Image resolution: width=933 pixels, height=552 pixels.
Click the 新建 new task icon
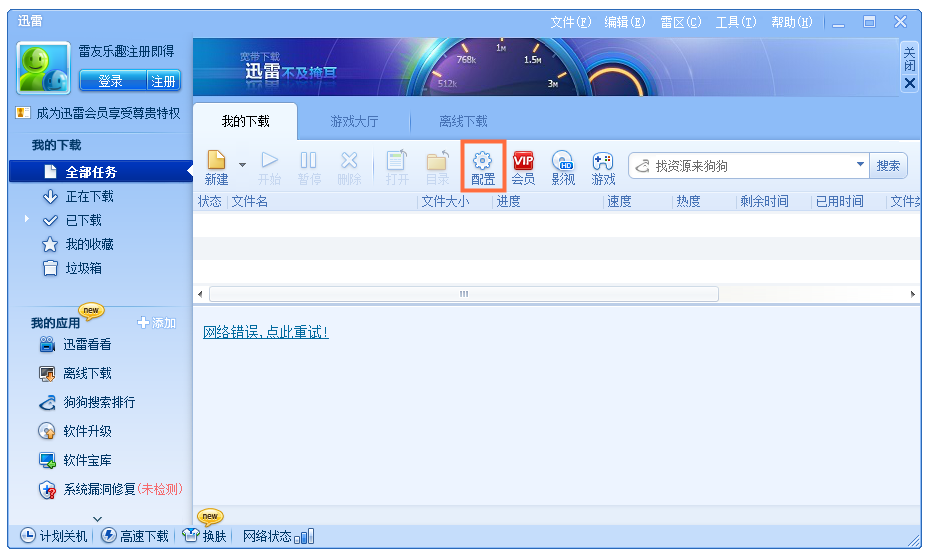217,168
